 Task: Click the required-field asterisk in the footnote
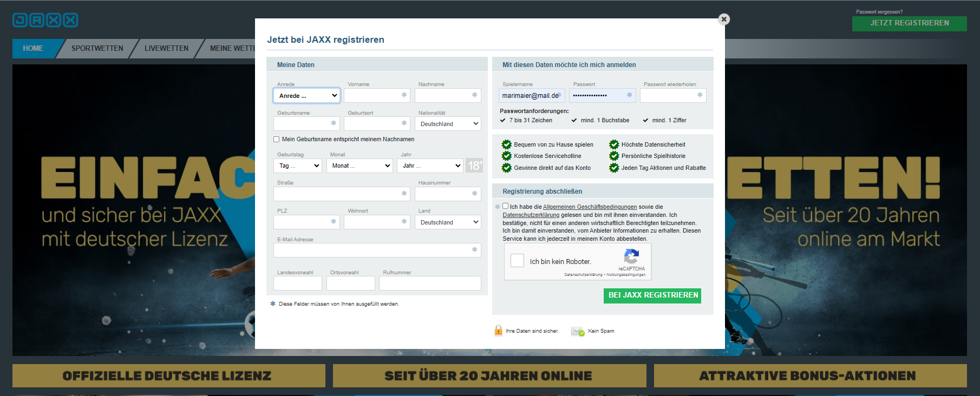[x=273, y=303]
